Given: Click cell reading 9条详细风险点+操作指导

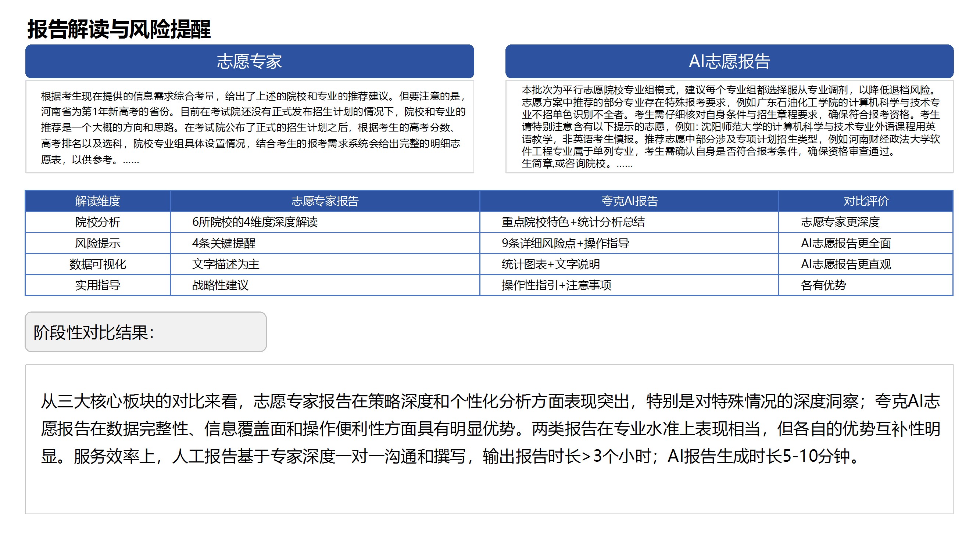Looking at the screenshot, I should (x=565, y=243).
